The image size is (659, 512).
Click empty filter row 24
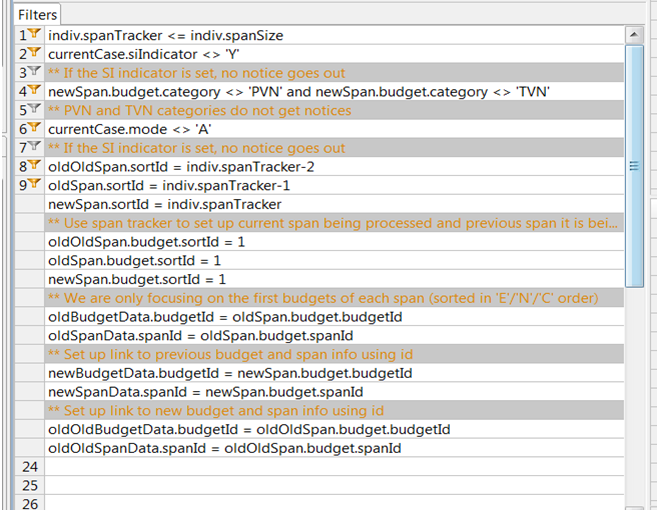(334, 467)
